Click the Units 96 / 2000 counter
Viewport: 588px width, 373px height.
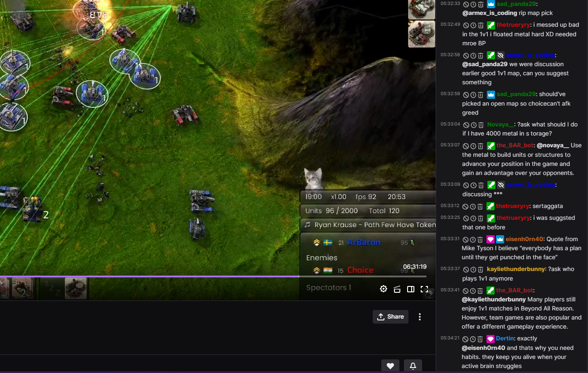[331, 211]
